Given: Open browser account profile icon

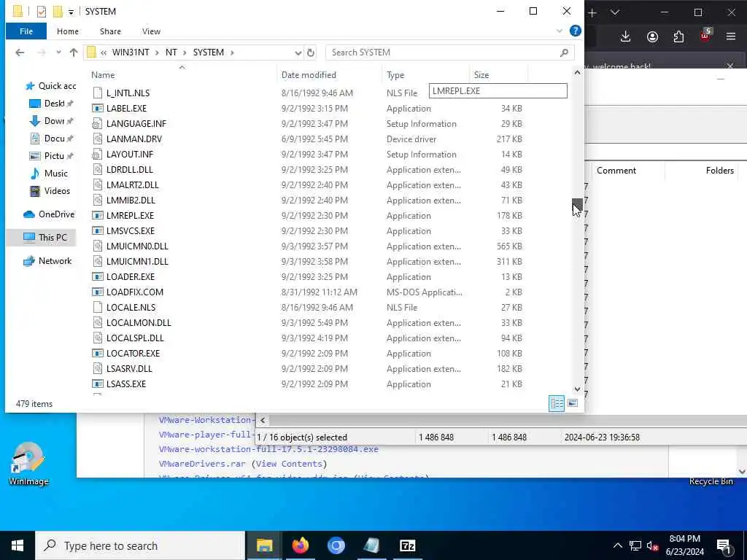Looking at the screenshot, I should point(652,36).
